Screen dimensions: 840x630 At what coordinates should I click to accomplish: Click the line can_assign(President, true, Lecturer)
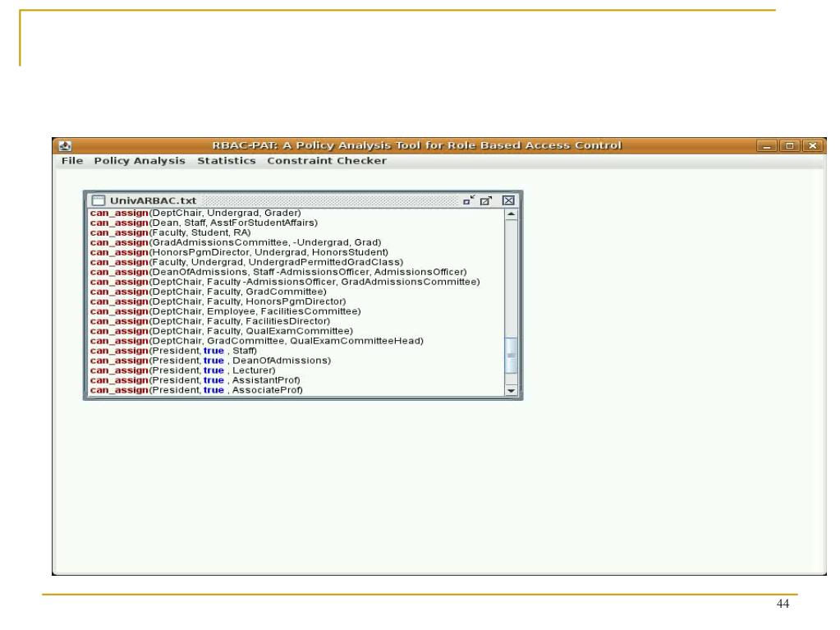point(182,370)
